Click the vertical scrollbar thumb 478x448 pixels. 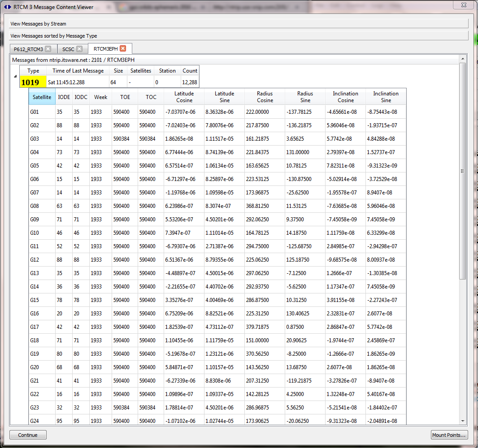(x=463, y=171)
